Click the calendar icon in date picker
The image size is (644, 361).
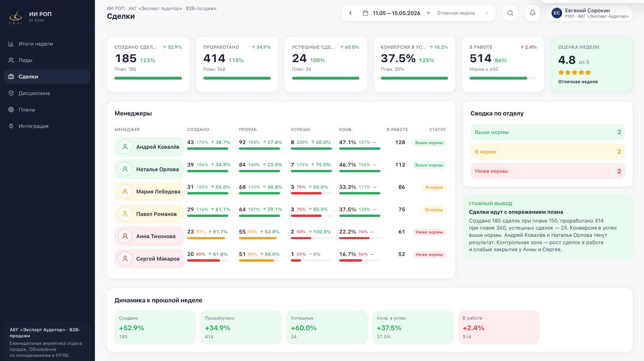click(x=366, y=13)
